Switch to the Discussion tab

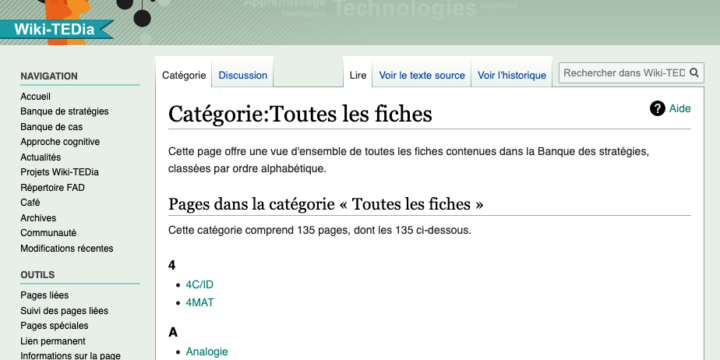click(242, 75)
